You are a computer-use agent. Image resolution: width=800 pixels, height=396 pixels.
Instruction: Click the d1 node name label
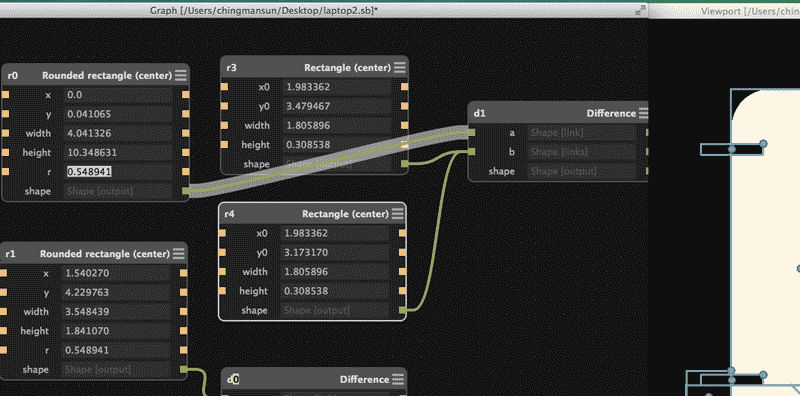480,113
